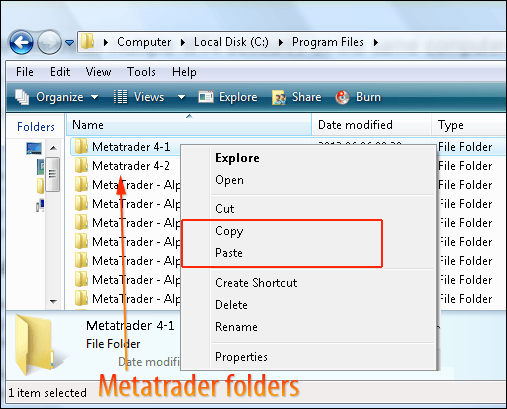The width and height of the screenshot is (507, 409).
Task: Click the Burn toolbar button
Action: click(358, 97)
